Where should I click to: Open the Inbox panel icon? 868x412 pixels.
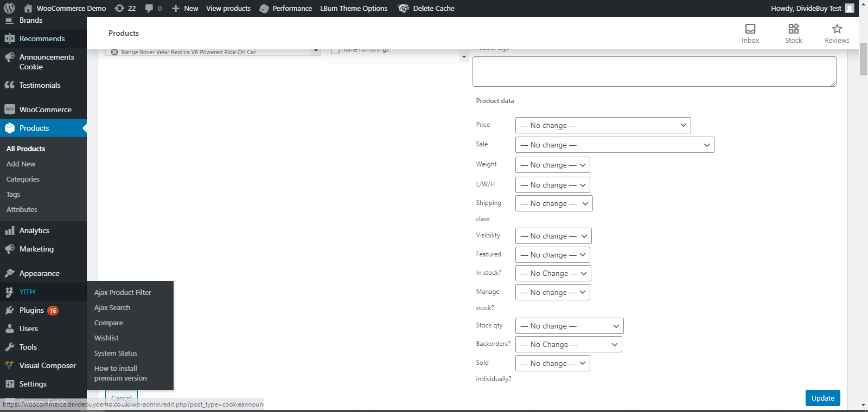[x=750, y=29]
